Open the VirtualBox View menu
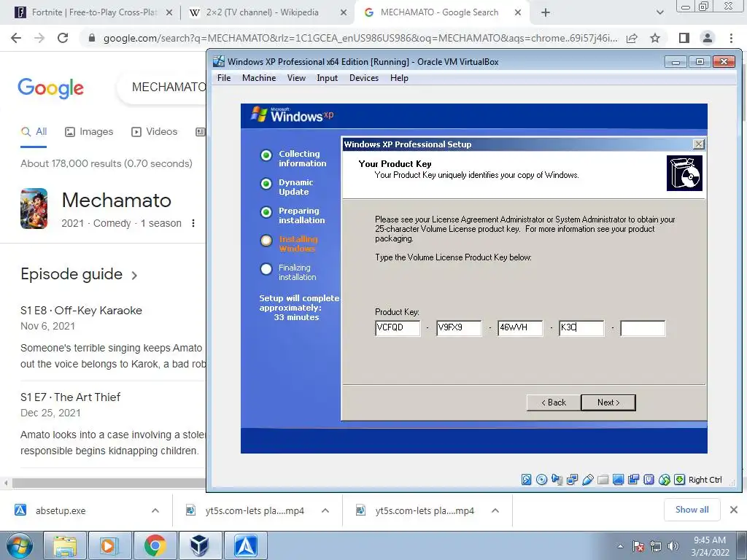The image size is (747, 560). tap(296, 77)
